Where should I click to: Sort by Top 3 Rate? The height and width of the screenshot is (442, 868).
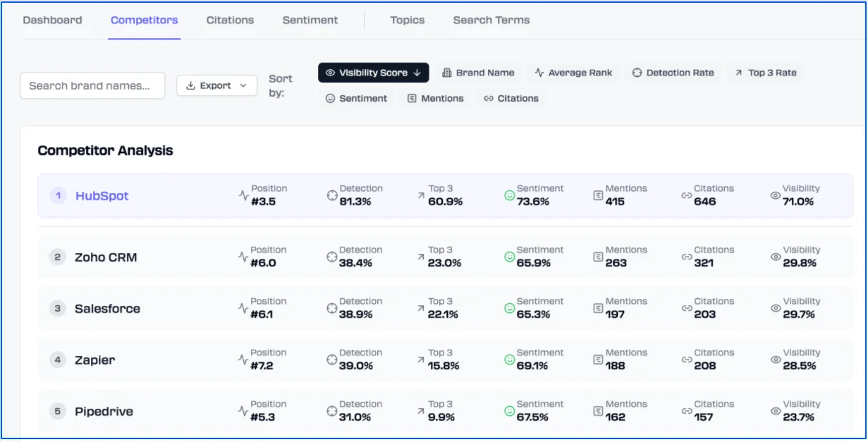tap(766, 73)
